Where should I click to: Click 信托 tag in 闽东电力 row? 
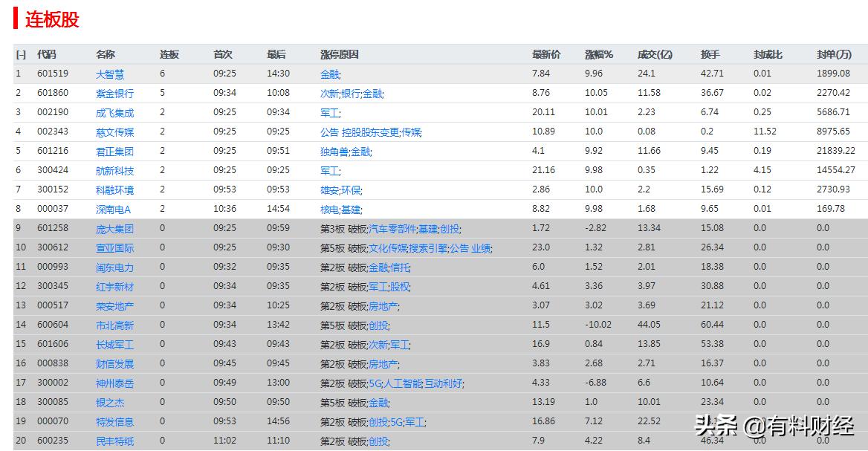point(400,267)
